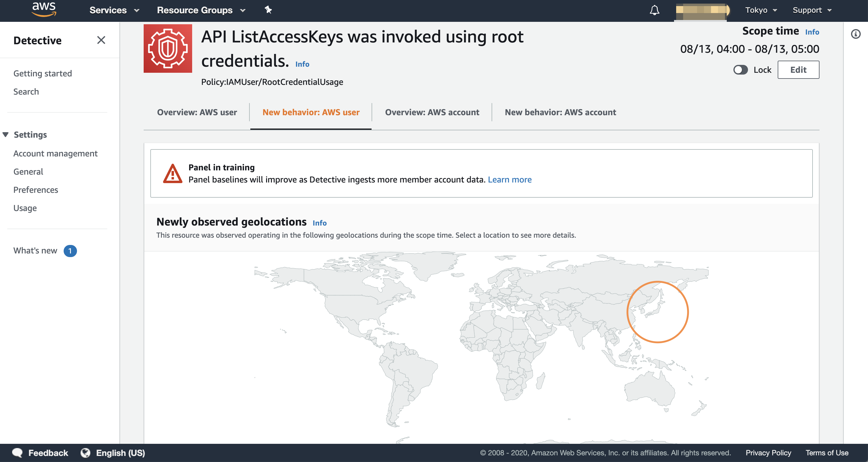Viewport: 868px width, 462px height.
Task: Collapse the Settings section triangle
Action: (5, 135)
